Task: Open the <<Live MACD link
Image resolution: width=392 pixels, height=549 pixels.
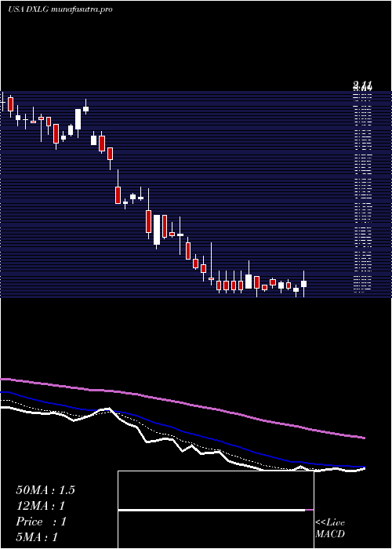Action: coord(330,528)
